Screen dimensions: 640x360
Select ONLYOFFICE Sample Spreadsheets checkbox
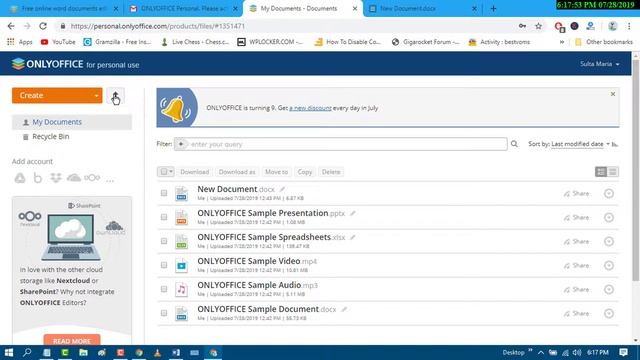(164, 241)
